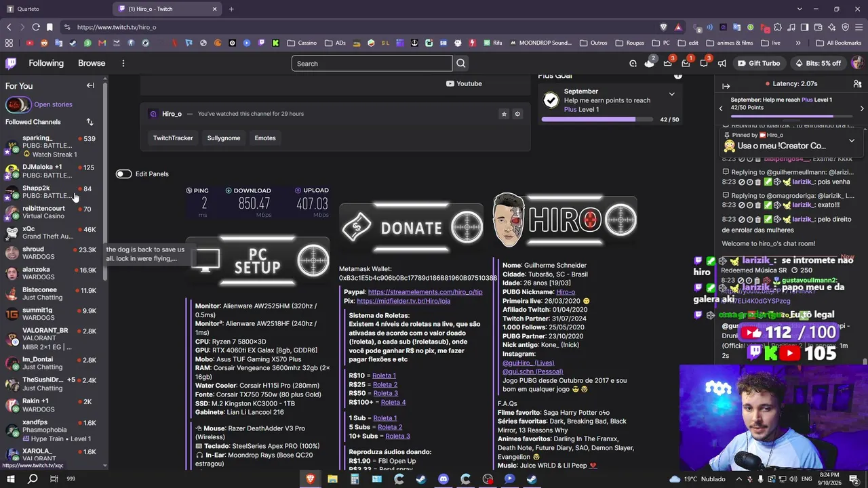This screenshot has height=488, width=868.
Task: Open the megaphone announcements icon
Action: [722, 63]
